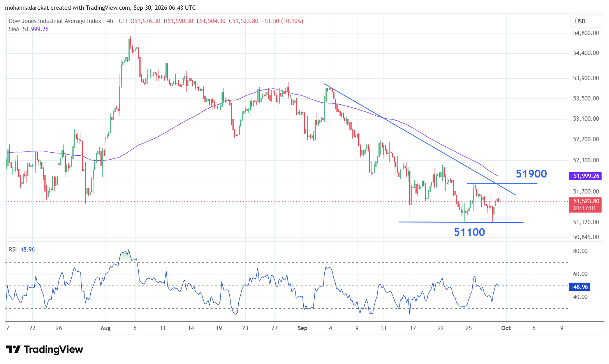This screenshot has height=364, width=609.
Task: Click the 51,700.00 price axis label
Action: pyautogui.click(x=586, y=192)
